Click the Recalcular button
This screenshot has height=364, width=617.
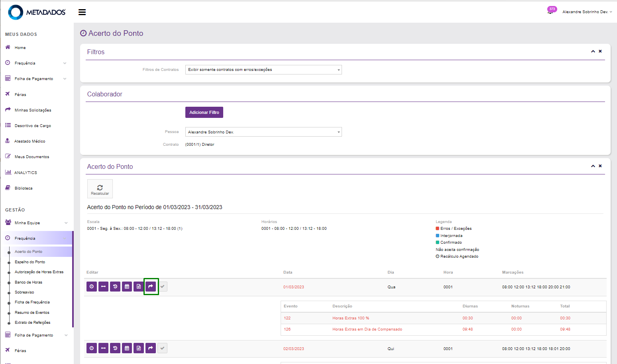100,189
